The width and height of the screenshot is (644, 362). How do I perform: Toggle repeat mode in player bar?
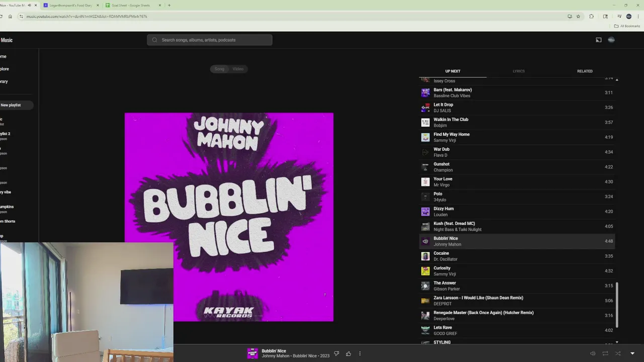605,353
